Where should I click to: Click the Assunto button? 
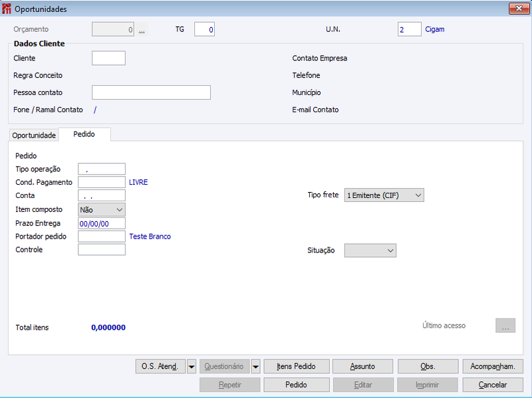click(362, 367)
